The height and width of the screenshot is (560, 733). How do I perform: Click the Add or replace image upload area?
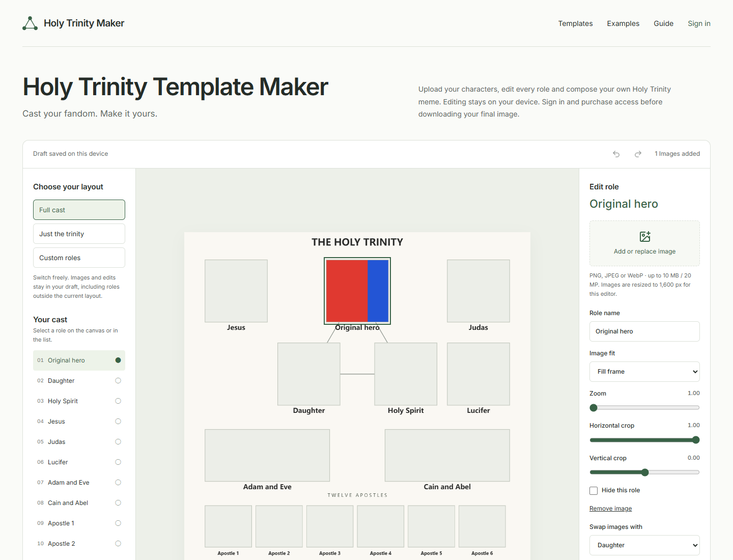[x=644, y=243]
